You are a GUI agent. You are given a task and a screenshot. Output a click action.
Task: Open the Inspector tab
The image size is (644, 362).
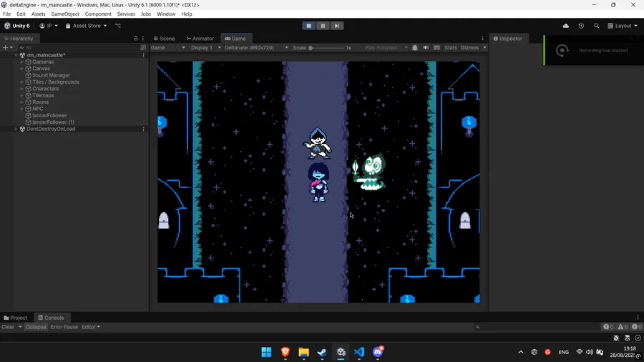507,38
